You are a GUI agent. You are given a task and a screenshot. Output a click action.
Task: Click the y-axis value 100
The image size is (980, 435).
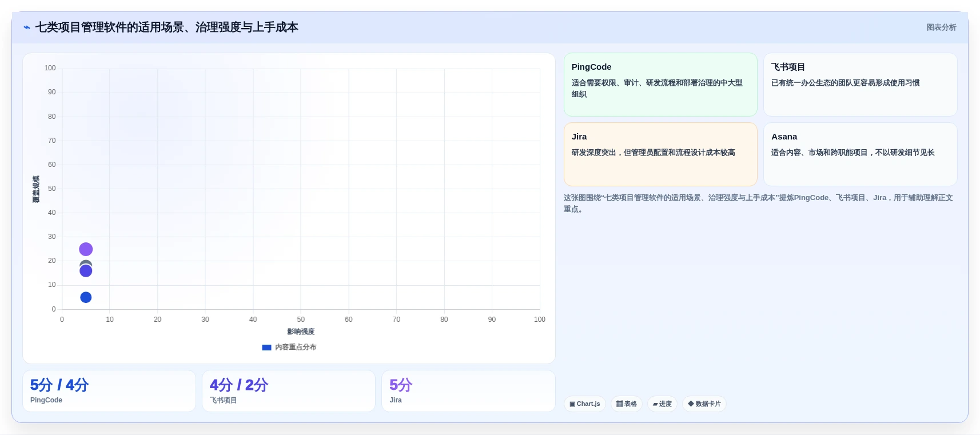click(x=50, y=68)
